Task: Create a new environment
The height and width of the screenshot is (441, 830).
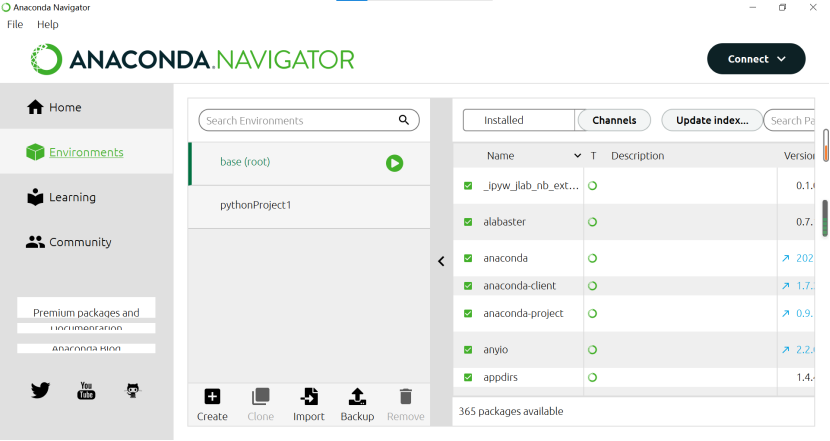Action: pyautogui.click(x=212, y=405)
